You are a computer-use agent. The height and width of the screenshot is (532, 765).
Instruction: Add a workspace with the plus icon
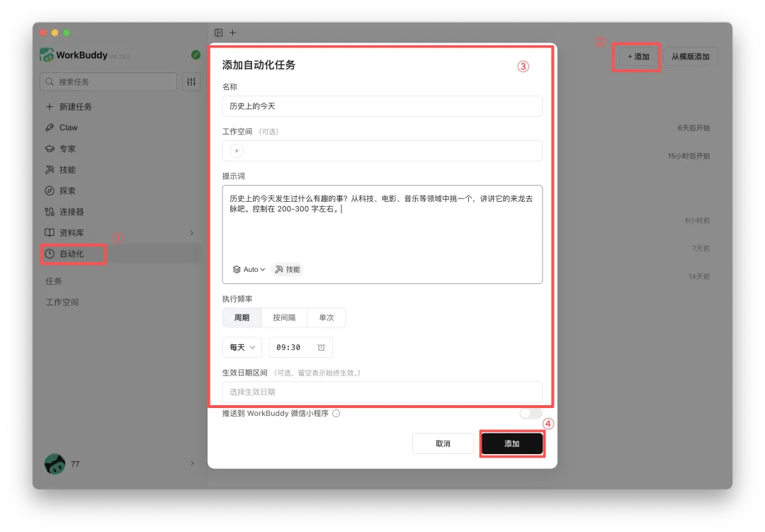click(x=237, y=151)
